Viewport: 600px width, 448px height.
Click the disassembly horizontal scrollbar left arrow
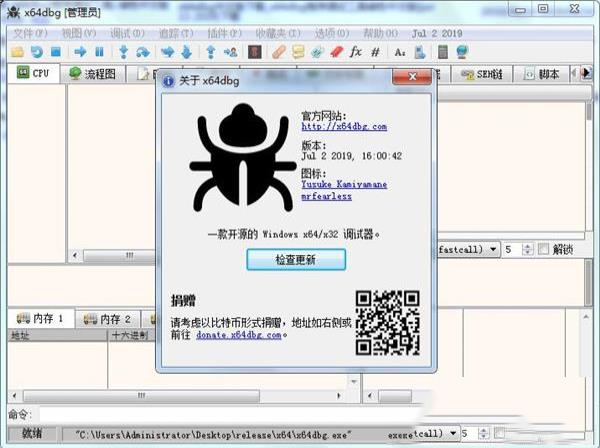[x=75, y=255]
